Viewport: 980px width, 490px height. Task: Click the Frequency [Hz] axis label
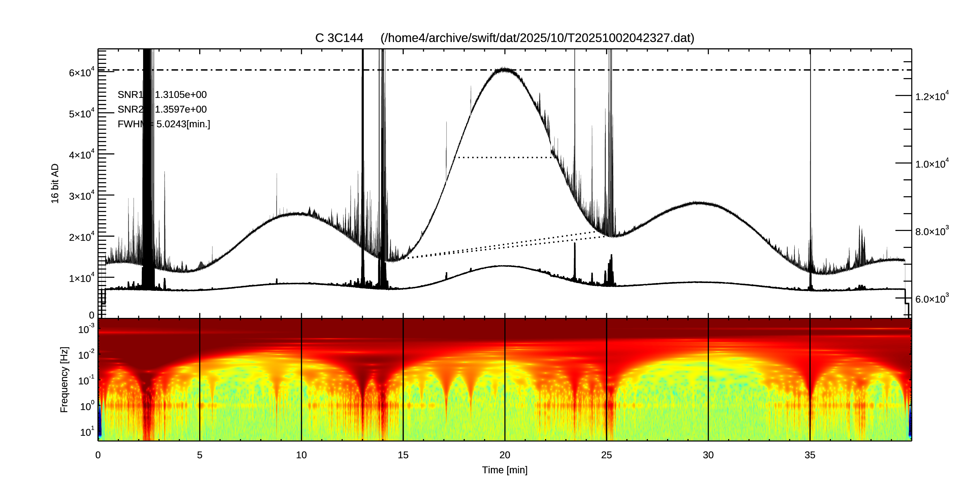pos(64,380)
